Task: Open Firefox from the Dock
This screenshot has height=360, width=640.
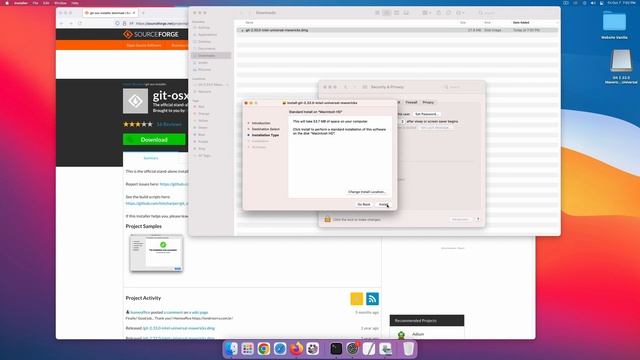Action: (296, 349)
